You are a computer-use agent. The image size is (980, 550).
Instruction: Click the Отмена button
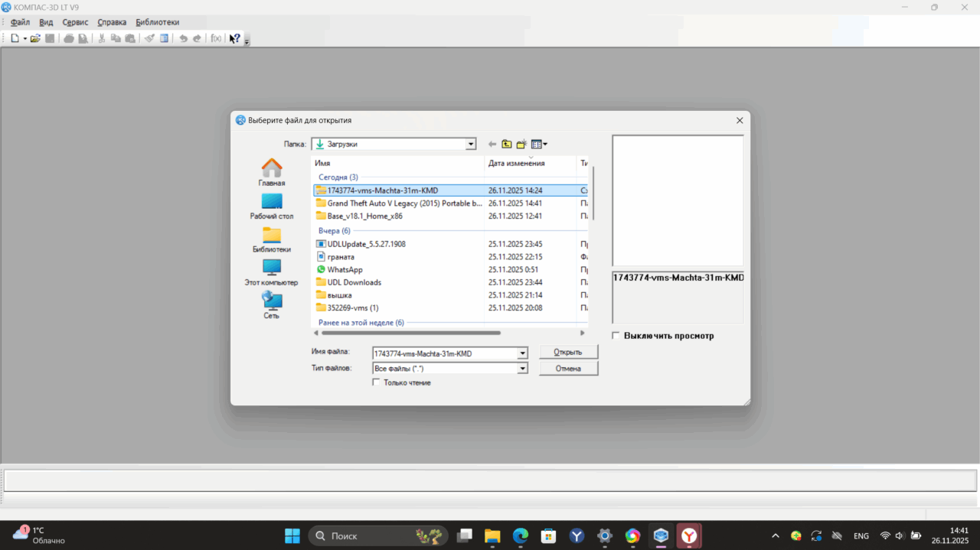(x=568, y=369)
